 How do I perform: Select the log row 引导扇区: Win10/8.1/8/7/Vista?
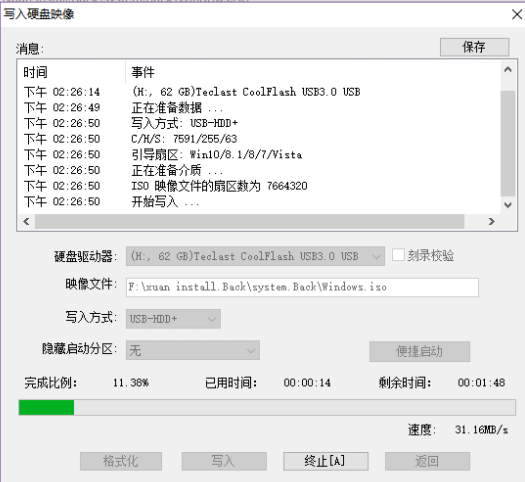point(259,154)
